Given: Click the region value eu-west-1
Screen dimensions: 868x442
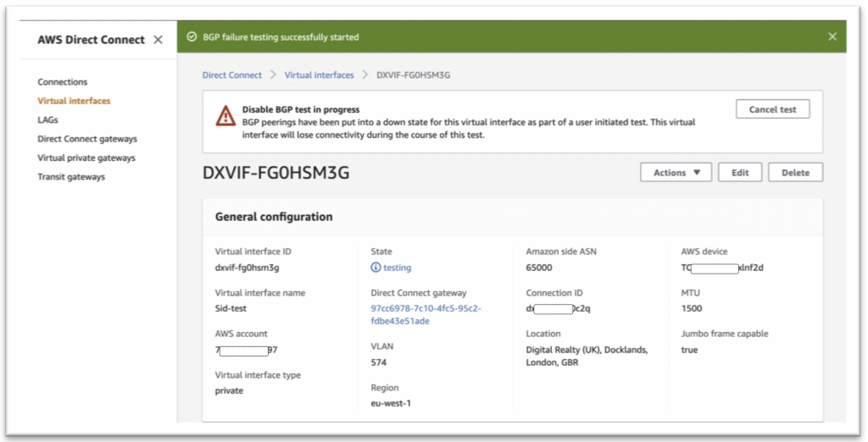Looking at the screenshot, I should 391,403.
